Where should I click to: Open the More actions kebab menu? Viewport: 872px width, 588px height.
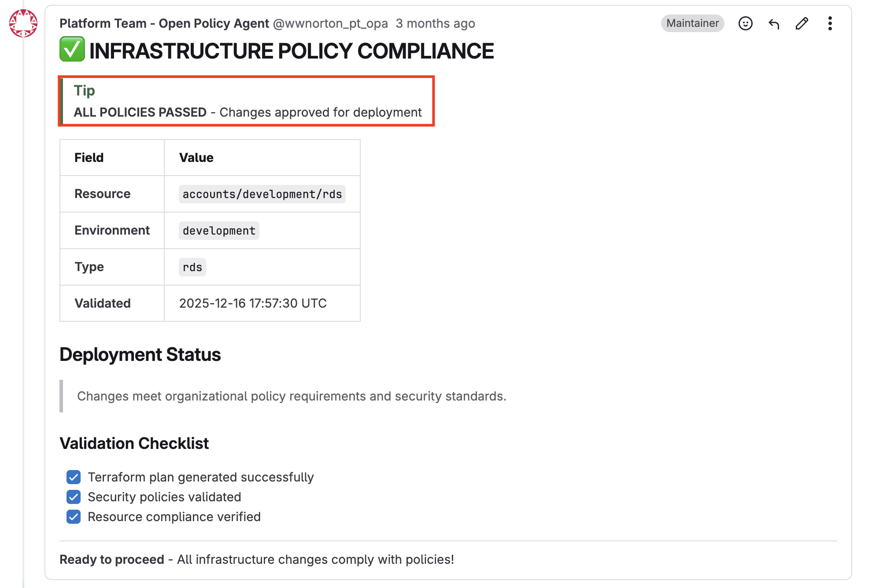click(x=830, y=23)
